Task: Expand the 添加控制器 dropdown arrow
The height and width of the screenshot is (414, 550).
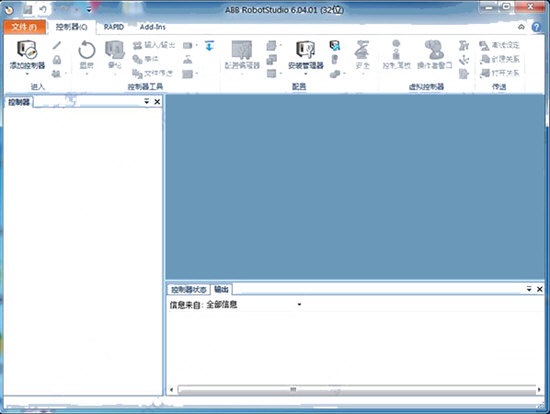Action: tap(27, 74)
